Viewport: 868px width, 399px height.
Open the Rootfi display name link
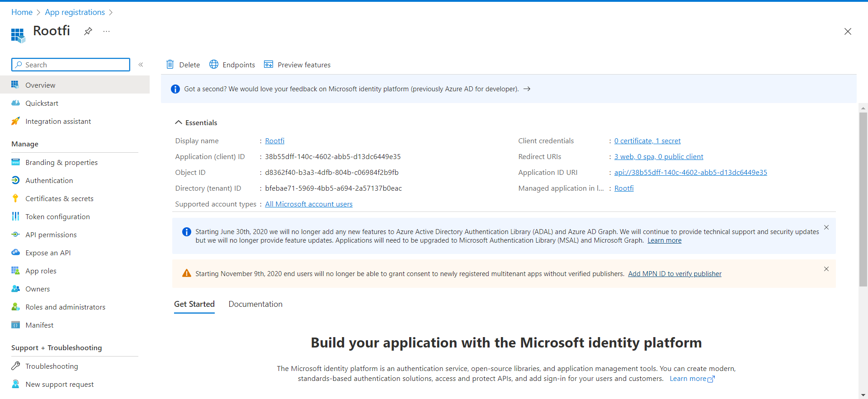(x=275, y=141)
